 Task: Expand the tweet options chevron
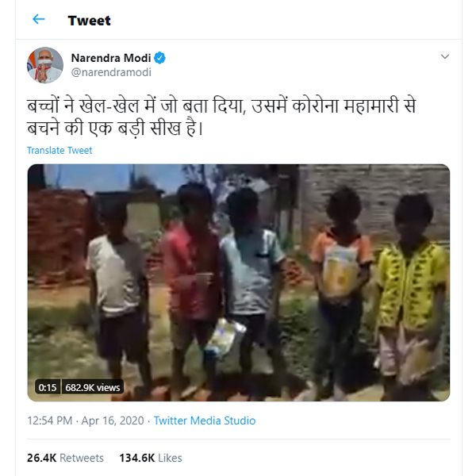click(445, 57)
